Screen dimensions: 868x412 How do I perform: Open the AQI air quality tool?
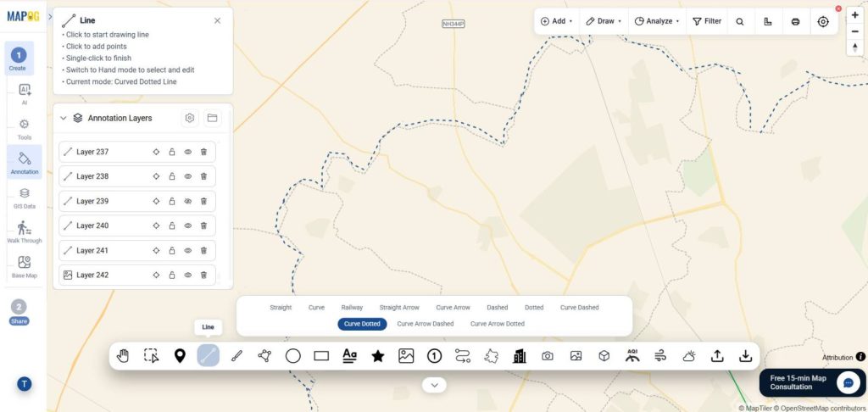(632, 355)
